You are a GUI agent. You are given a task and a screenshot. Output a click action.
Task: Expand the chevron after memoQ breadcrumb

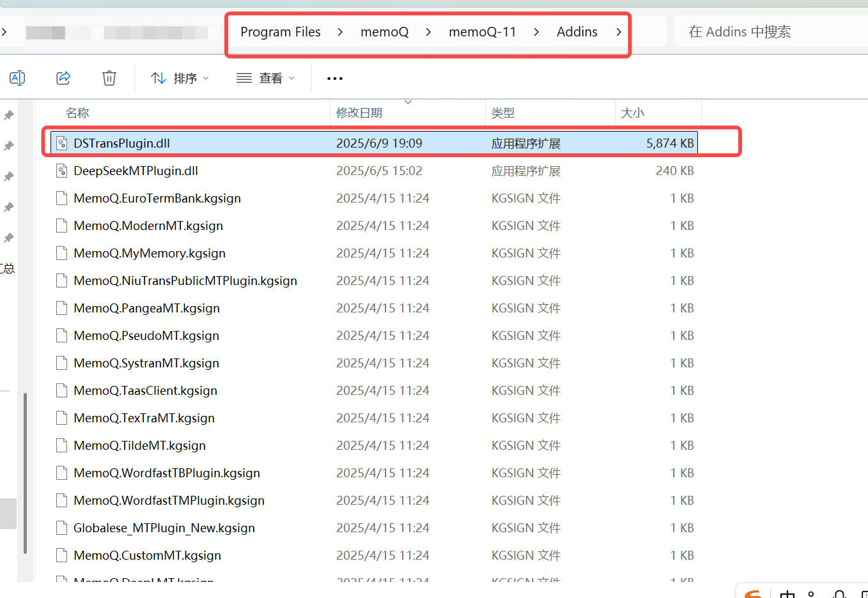[x=428, y=32]
